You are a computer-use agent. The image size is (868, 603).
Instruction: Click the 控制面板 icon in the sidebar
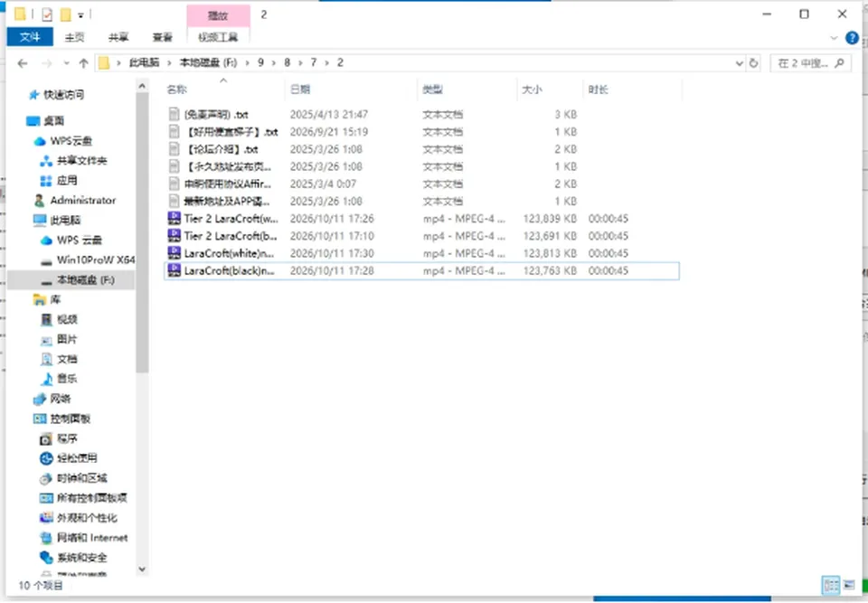39,419
